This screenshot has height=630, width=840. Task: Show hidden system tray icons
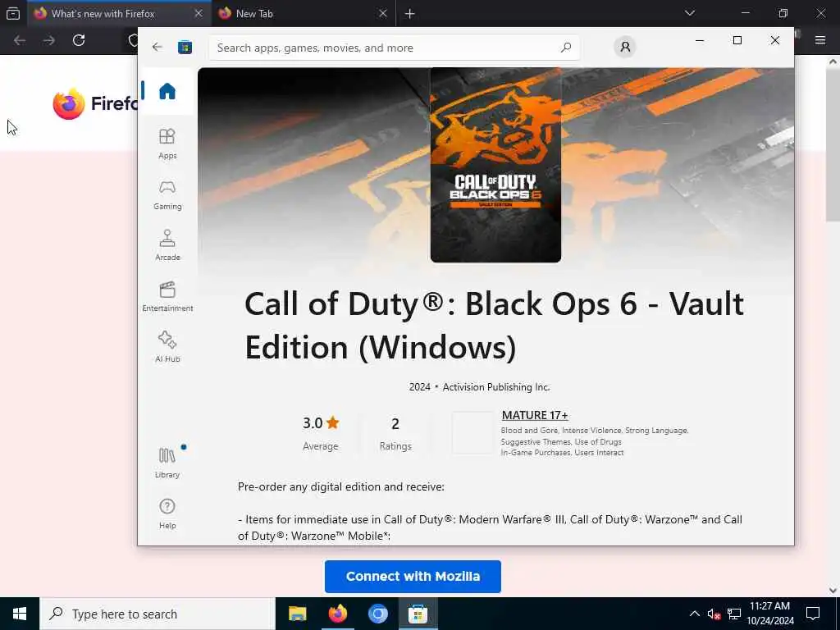click(x=694, y=614)
